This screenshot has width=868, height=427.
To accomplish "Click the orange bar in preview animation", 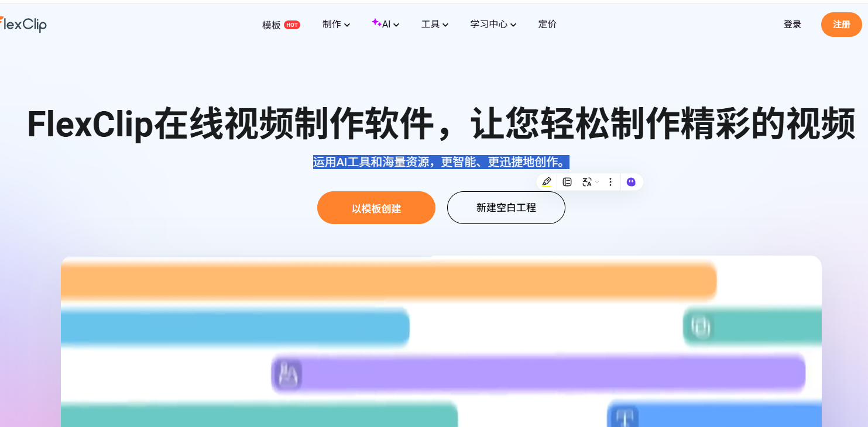I will pos(389,281).
